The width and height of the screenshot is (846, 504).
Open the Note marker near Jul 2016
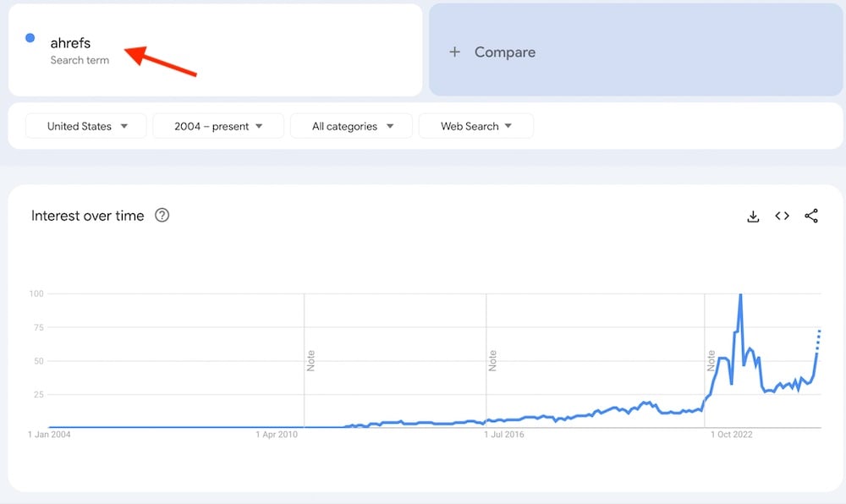click(492, 360)
